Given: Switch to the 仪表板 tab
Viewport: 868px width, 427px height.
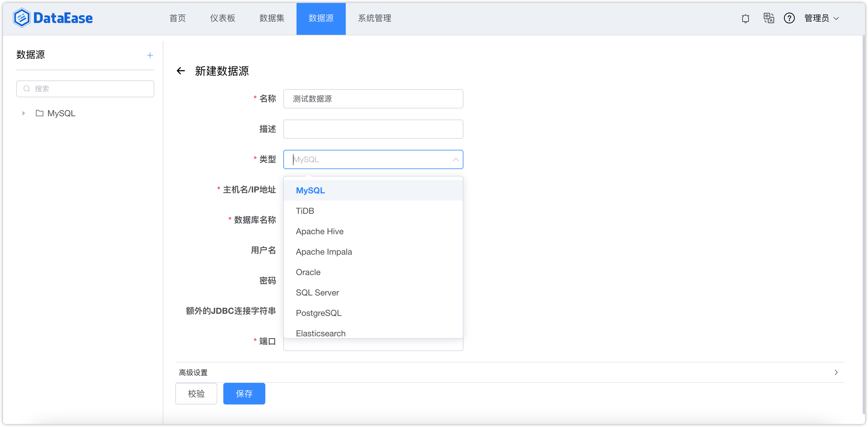Looking at the screenshot, I should [222, 19].
